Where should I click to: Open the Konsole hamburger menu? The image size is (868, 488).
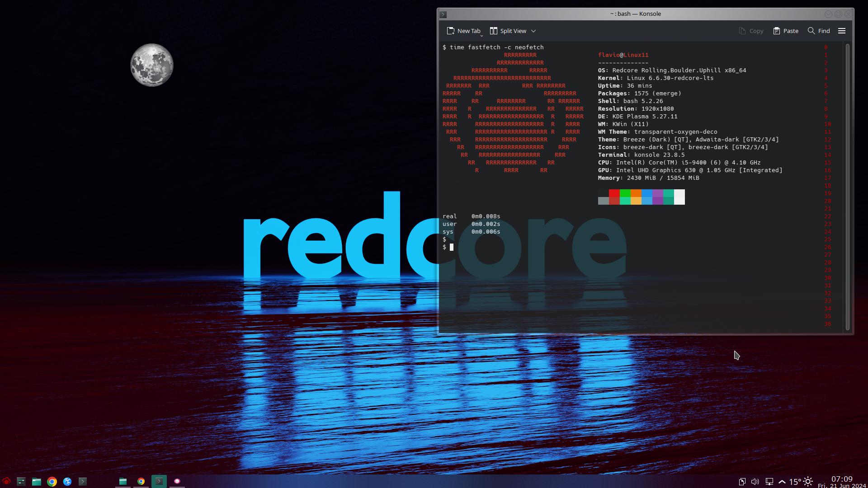pyautogui.click(x=842, y=31)
